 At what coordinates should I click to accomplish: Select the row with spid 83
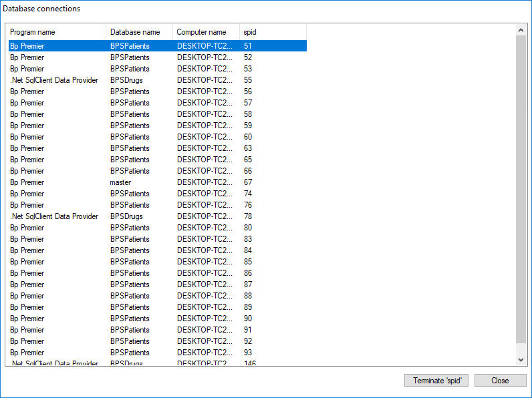coord(158,239)
